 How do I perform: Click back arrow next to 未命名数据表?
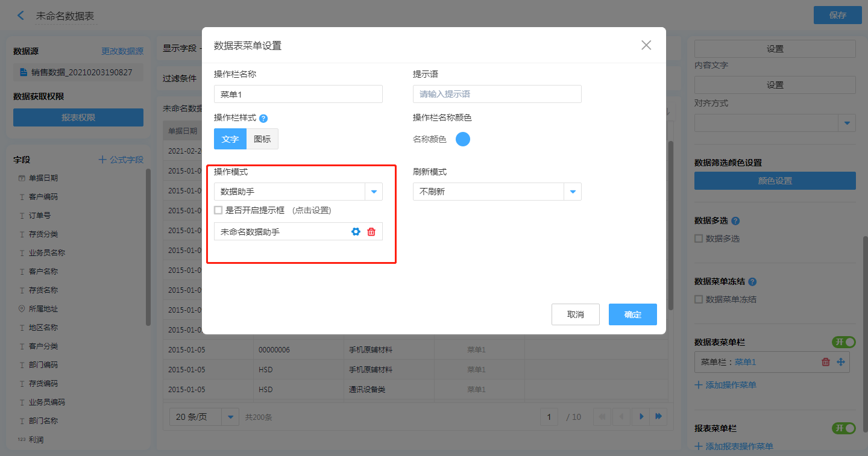click(21, 16)
